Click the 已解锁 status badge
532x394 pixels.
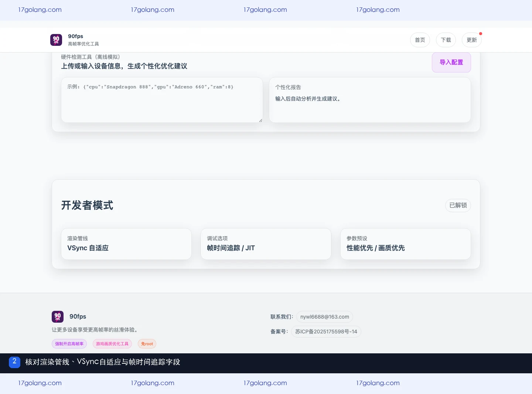pos(458,205)
